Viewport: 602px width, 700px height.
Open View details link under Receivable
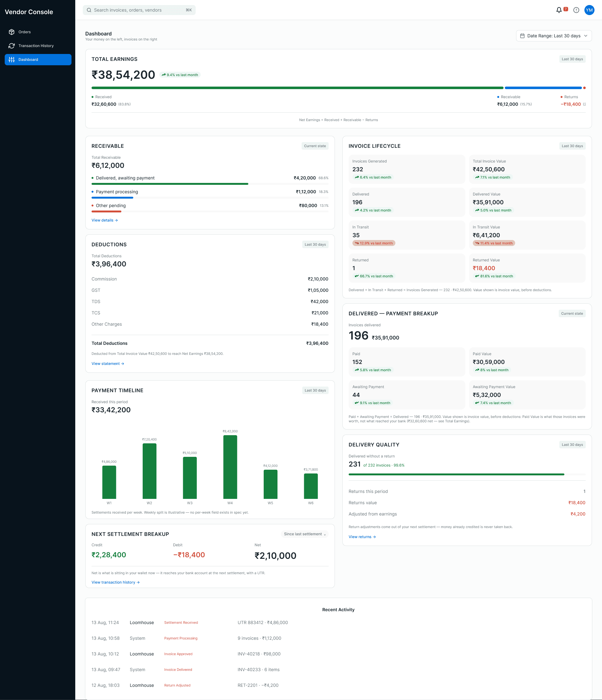(x=105, y=220)
